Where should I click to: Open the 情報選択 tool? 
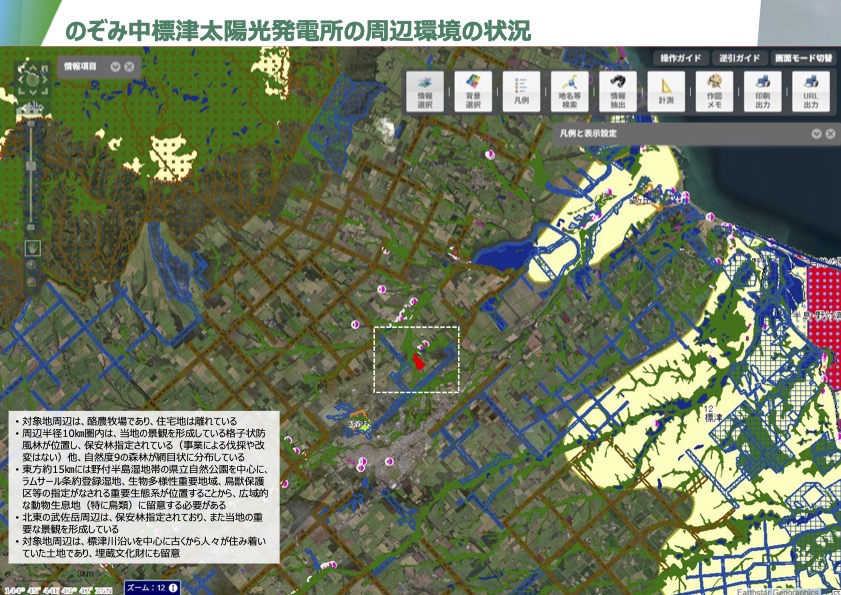(x=425, y=91)
